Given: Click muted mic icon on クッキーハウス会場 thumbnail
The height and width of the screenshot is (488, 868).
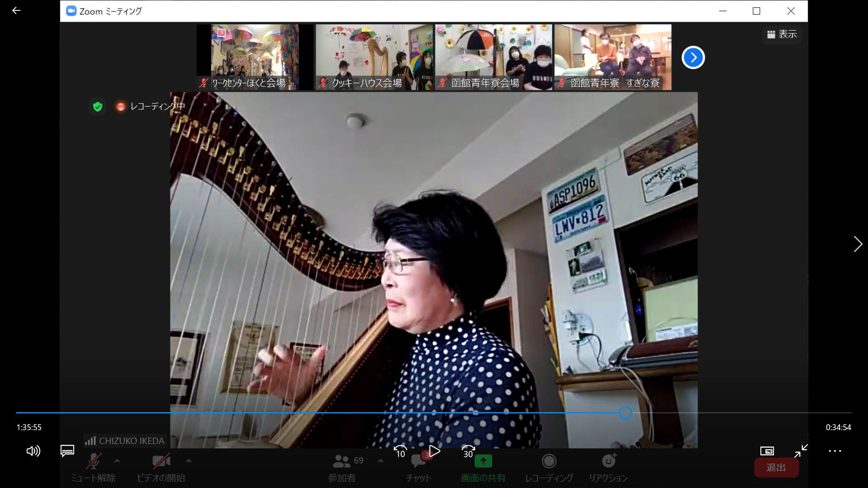Looking at the screenshot, I should 323,83.
